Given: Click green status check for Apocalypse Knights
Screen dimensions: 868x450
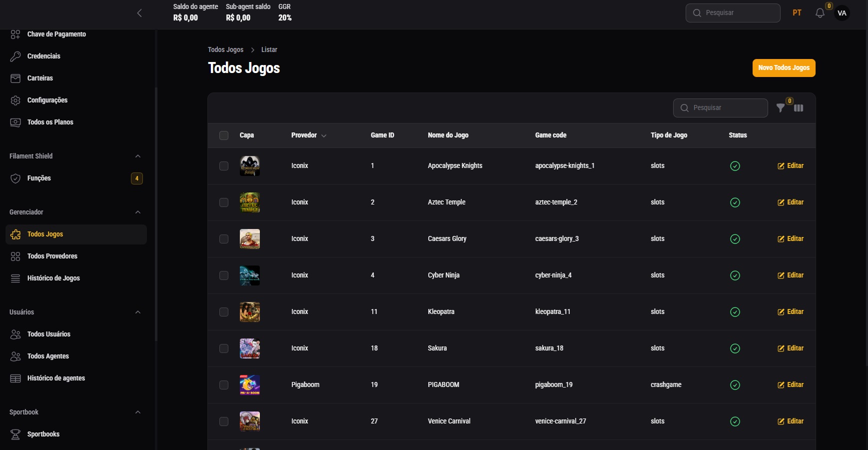Looking at the screenshot, I should 735,166.
